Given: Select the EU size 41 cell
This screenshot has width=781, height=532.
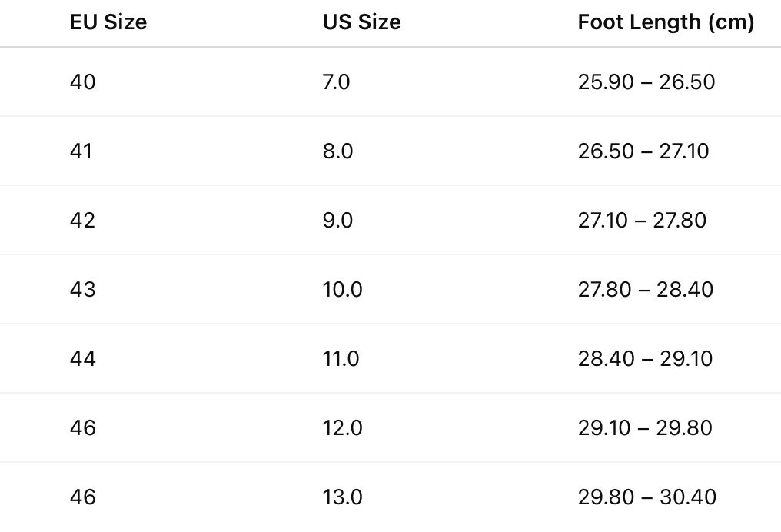Looking at the screenshot, I should [81, 151].
